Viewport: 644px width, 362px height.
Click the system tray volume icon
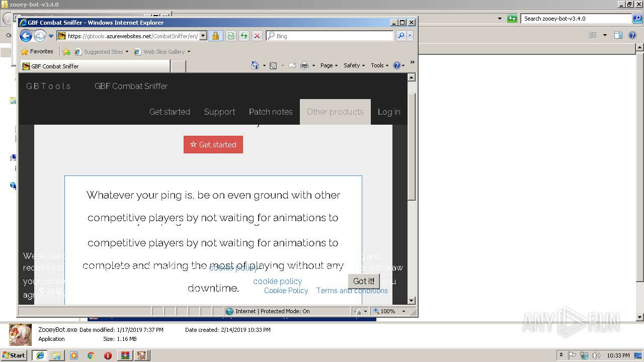(x=596, y=355)
